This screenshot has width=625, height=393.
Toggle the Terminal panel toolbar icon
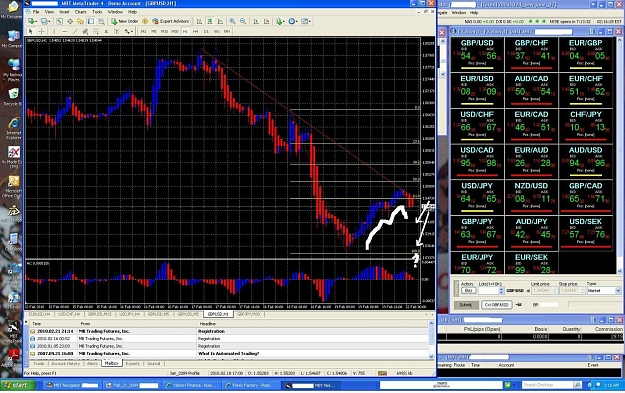(x=91, y=21)
